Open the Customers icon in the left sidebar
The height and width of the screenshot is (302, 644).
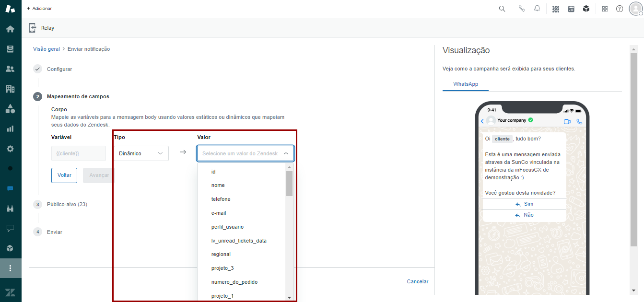(x=10, y=69)
